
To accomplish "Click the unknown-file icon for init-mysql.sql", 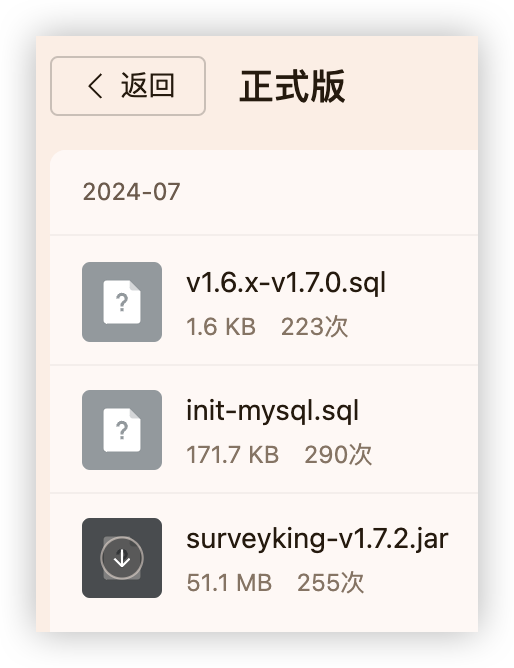I will (122, 430).
